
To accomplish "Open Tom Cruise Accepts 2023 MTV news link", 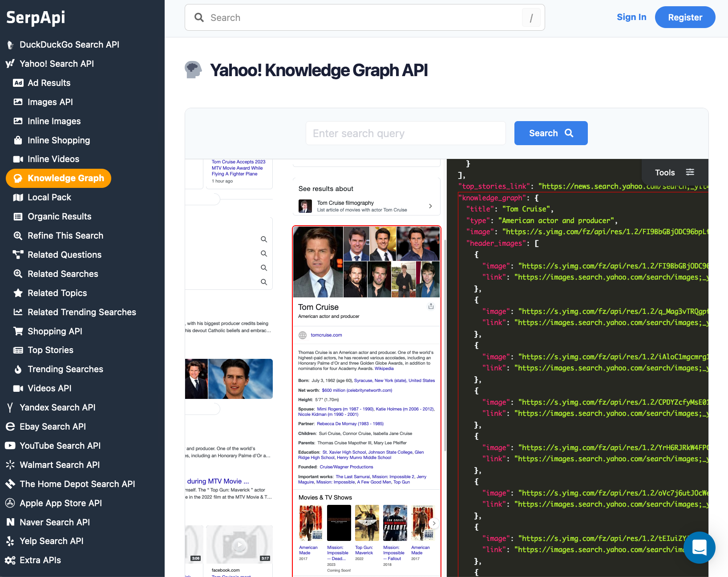I will coord(239,168).
